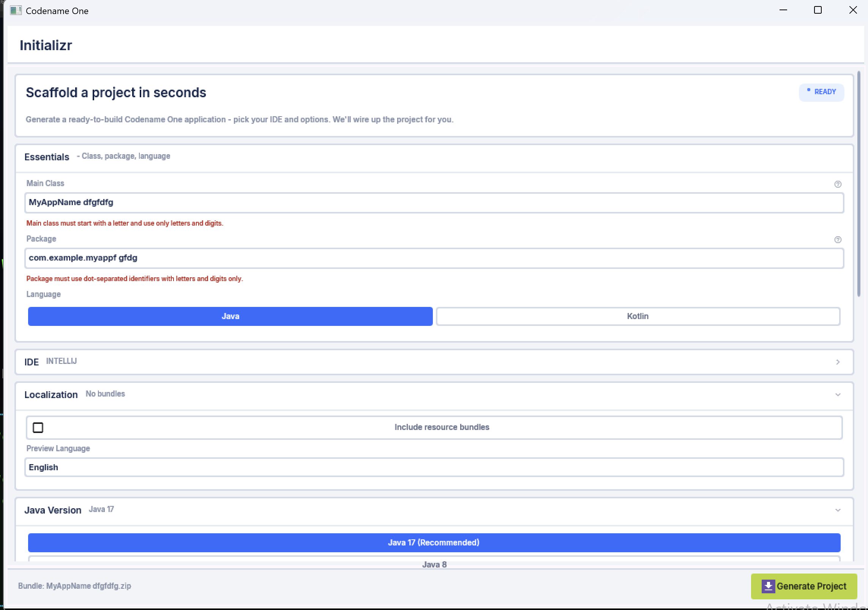The height and width of the screenshot is (610, 868).
Task: Click the Language label above Java button
Action: [x=43, y=294]
